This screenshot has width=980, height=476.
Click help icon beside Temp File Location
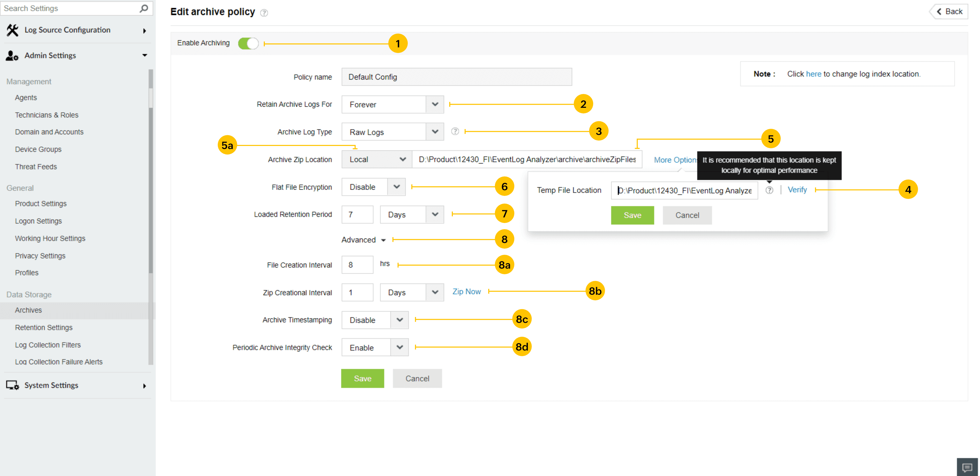[x=769, y=190]
